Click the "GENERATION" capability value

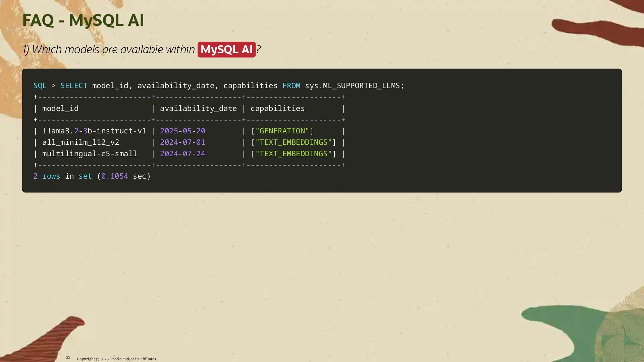pos(282,131)
